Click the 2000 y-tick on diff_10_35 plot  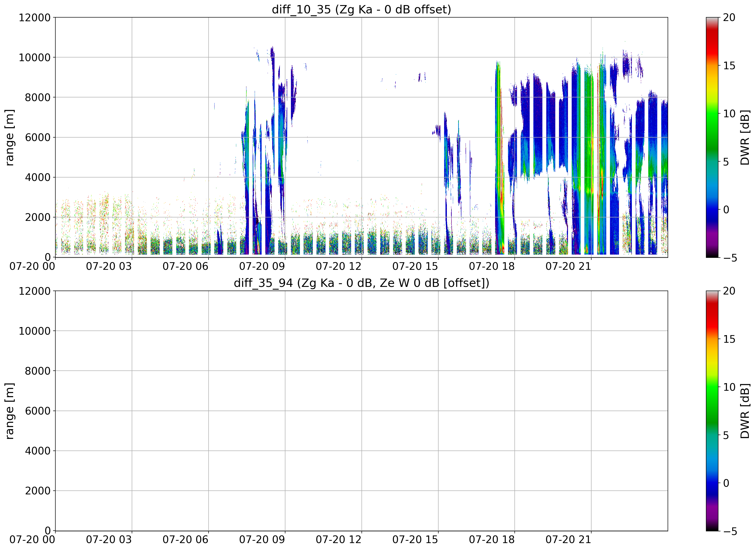(x=38, y=217)
